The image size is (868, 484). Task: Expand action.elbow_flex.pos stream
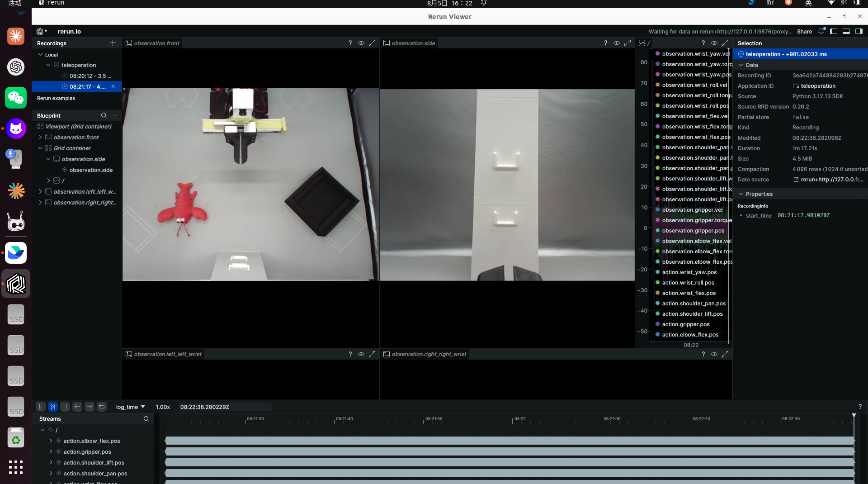tap(51, 441)
